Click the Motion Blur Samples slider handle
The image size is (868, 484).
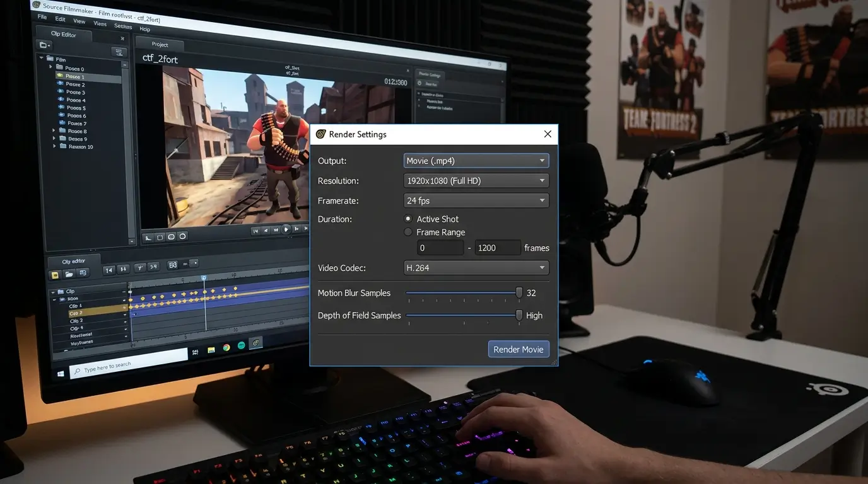pos(519,293)
